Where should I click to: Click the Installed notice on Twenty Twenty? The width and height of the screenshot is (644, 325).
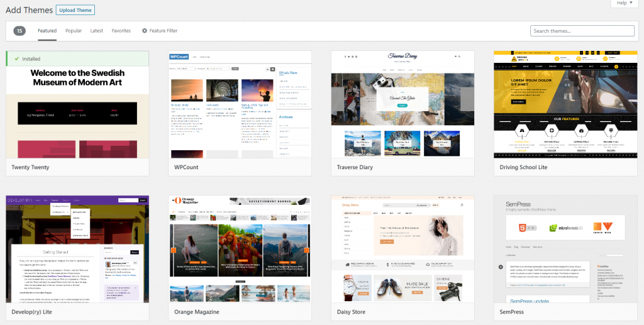click(x=77, y=58)
